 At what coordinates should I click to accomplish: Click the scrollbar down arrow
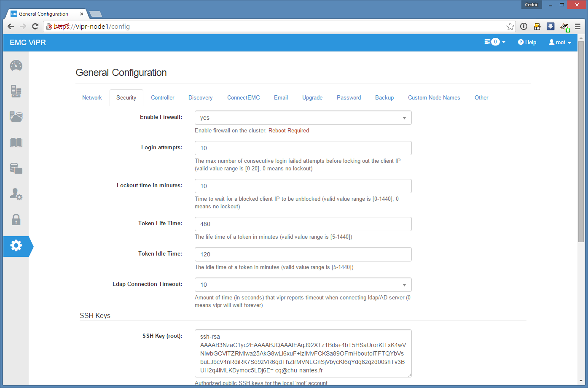click(x=581, y=382)
